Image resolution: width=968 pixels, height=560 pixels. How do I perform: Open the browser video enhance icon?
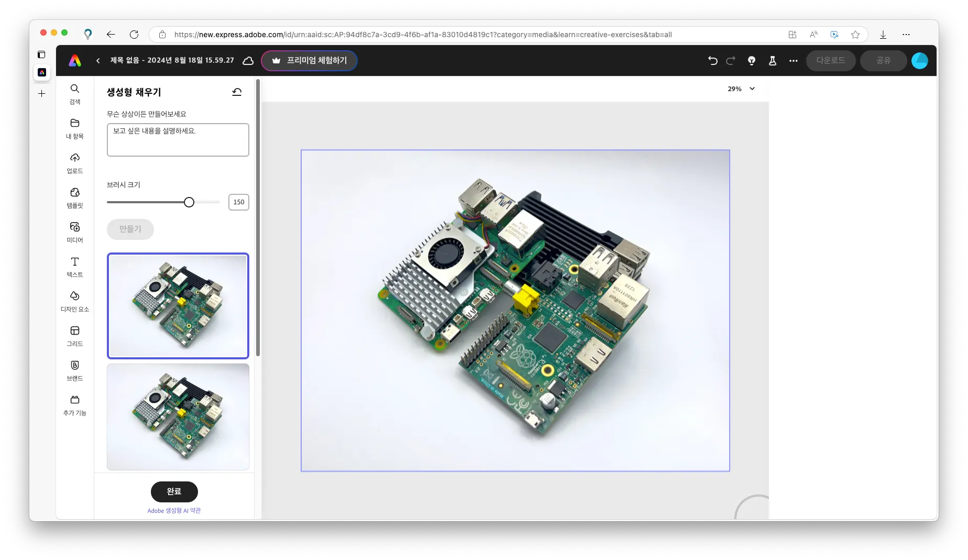point(834,35)
